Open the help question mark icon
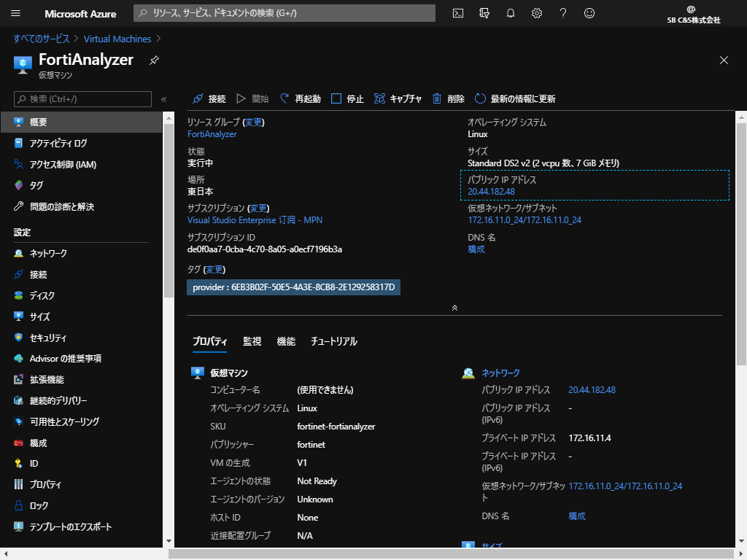Viewport: 747px width, 560px height. [x=562, y=13]
